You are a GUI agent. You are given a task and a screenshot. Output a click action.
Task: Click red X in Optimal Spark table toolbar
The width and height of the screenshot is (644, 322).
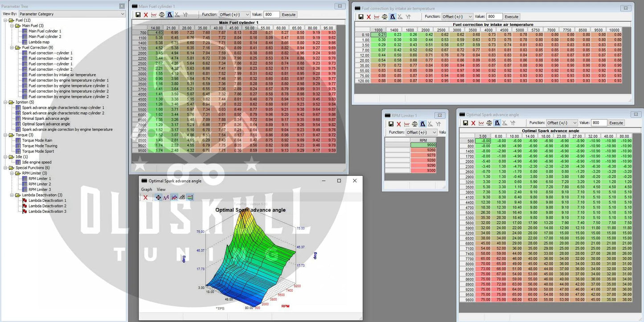tap(473, 123)
